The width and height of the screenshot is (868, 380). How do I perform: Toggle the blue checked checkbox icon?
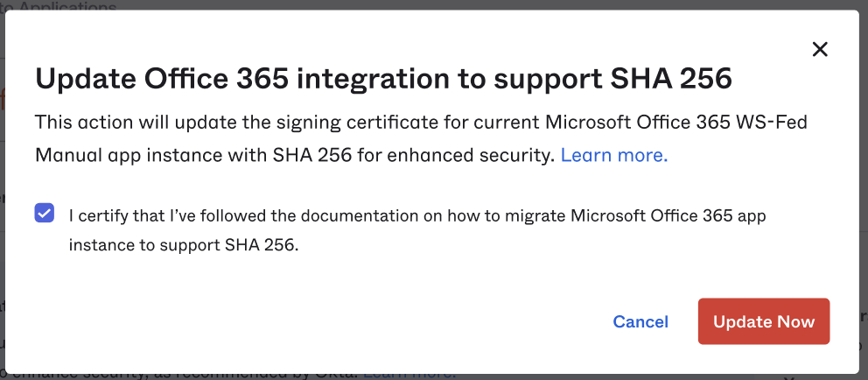coord(44,214)
